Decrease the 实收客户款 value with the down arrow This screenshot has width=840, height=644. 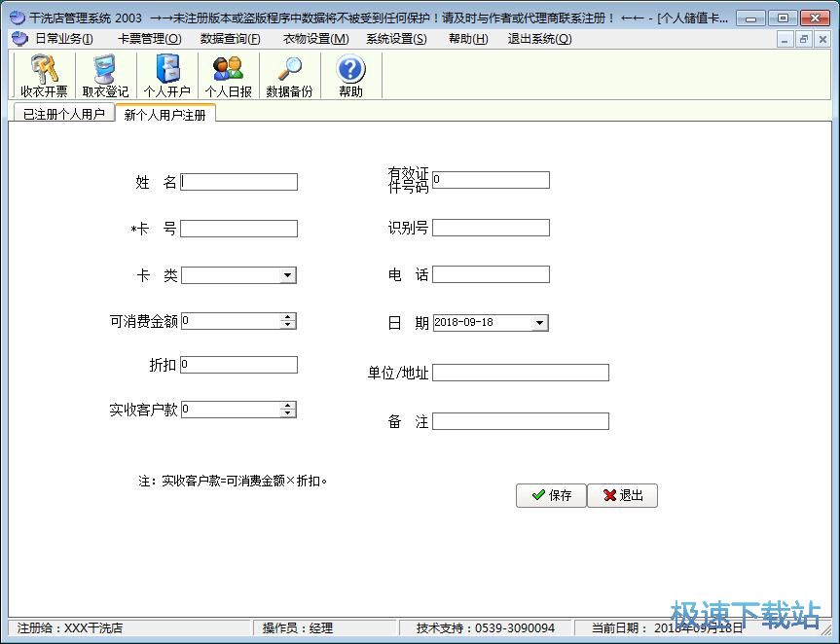click(288, 413)
